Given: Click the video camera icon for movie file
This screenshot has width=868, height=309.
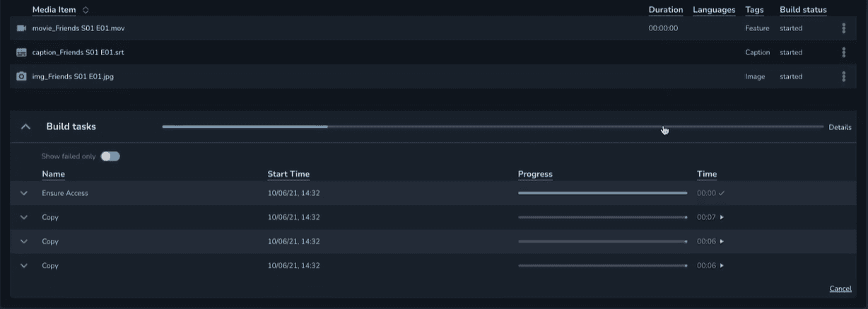Looking at the screenshot, I should point(21,28).
